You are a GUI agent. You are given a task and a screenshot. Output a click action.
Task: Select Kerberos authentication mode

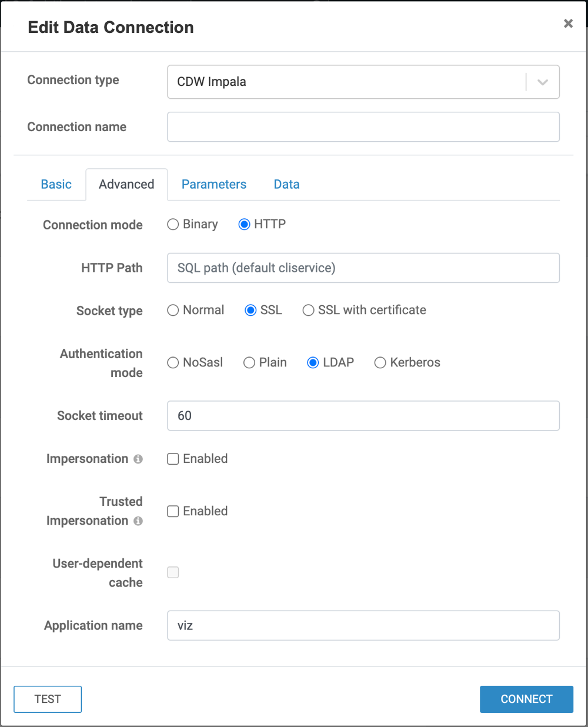point(380,363)
